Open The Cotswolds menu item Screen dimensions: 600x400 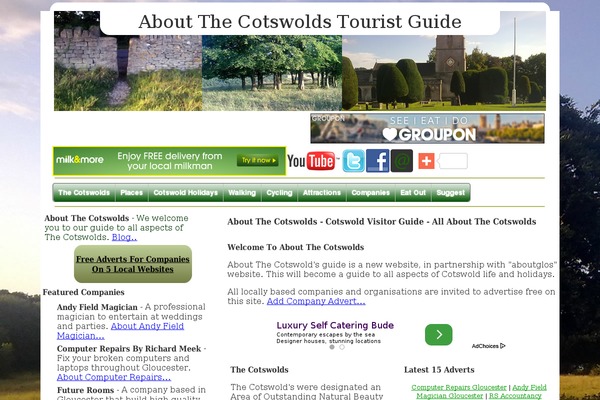click(84, 193)
